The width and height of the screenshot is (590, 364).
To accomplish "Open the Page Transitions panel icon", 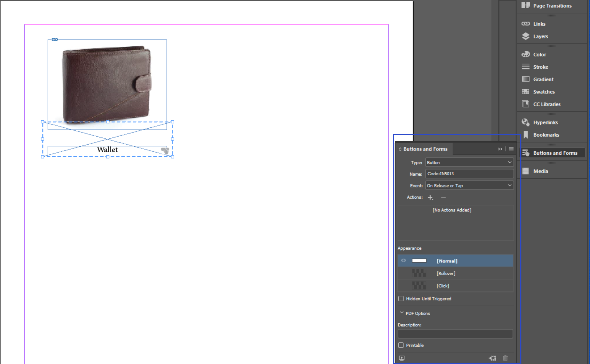I will [526, 5].
